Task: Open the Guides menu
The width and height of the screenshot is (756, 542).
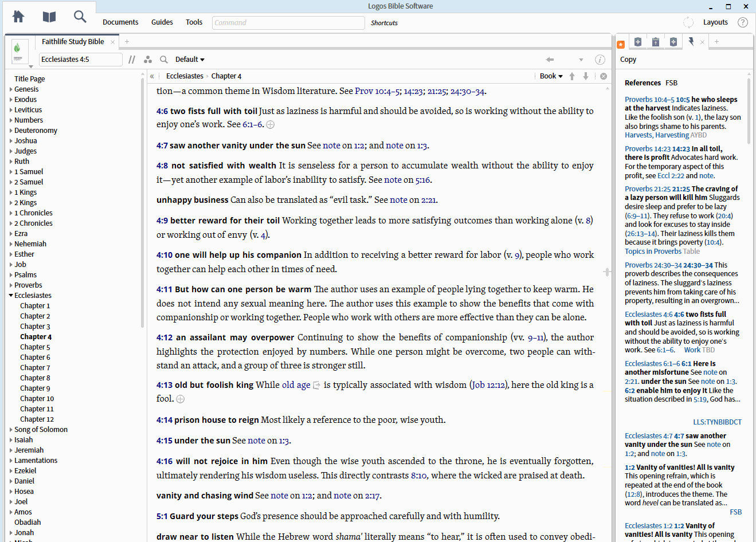Action: click(x=162, y=22)
